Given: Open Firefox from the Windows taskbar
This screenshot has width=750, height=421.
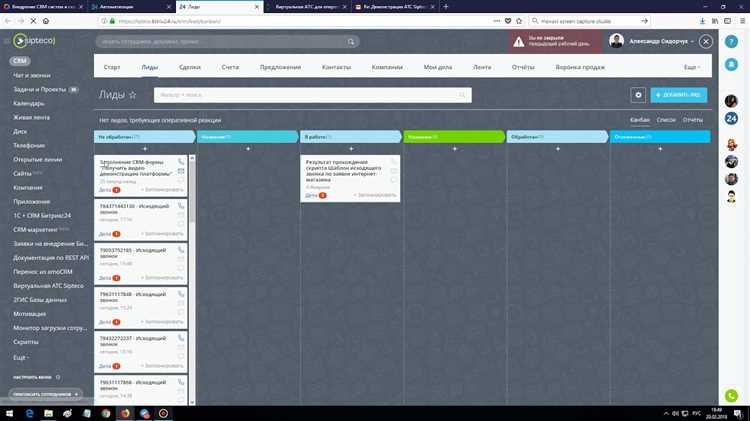Looking at the screenshot, I should click(125, 413).
